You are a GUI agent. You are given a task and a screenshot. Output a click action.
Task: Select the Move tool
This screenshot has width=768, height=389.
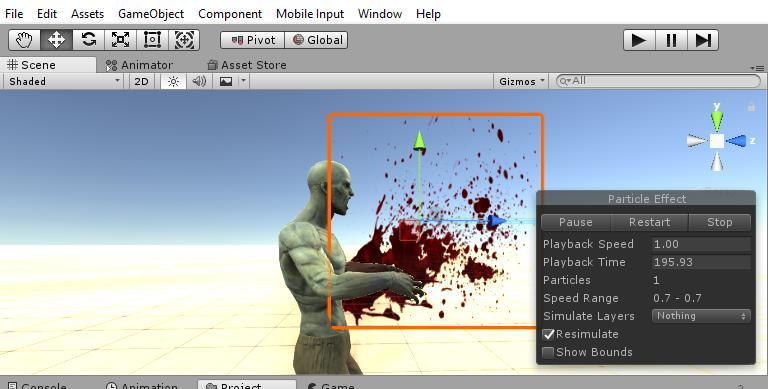click(x=56, y=40)
